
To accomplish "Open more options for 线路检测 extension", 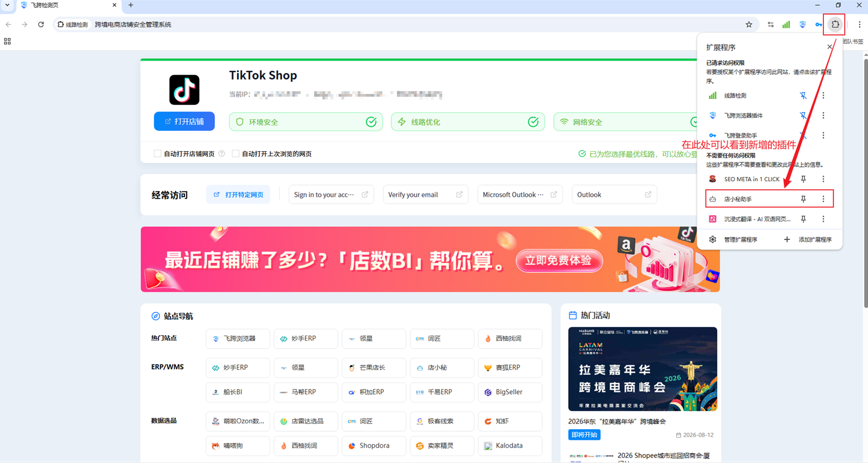I will pyautogui.click(x=823, y=96).
